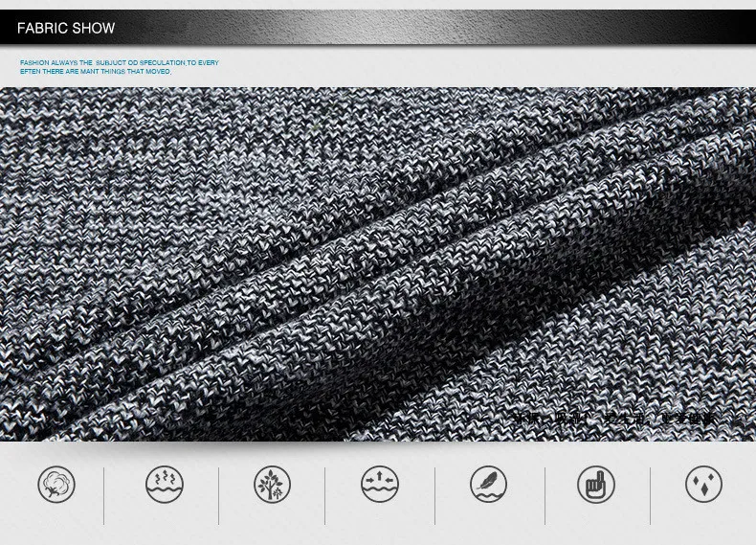Click the heat-rising moisture wicking icon
The height and width of the screenshot is (545, 756).
point(165,484)
